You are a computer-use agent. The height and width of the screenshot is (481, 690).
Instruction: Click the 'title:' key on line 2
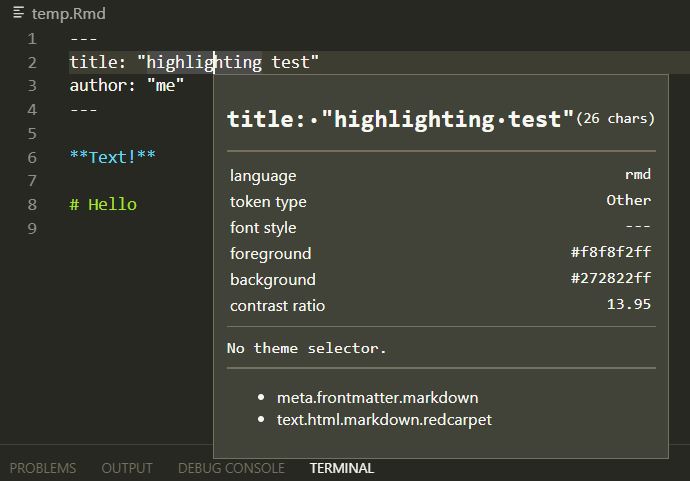[98, 62]
